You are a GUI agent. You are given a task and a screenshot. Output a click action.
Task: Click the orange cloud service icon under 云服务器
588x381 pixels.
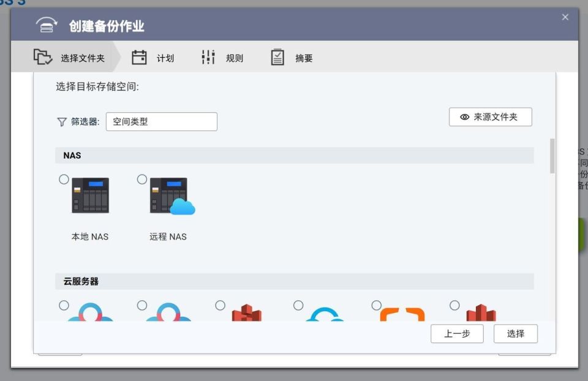(x=401, y=314)
